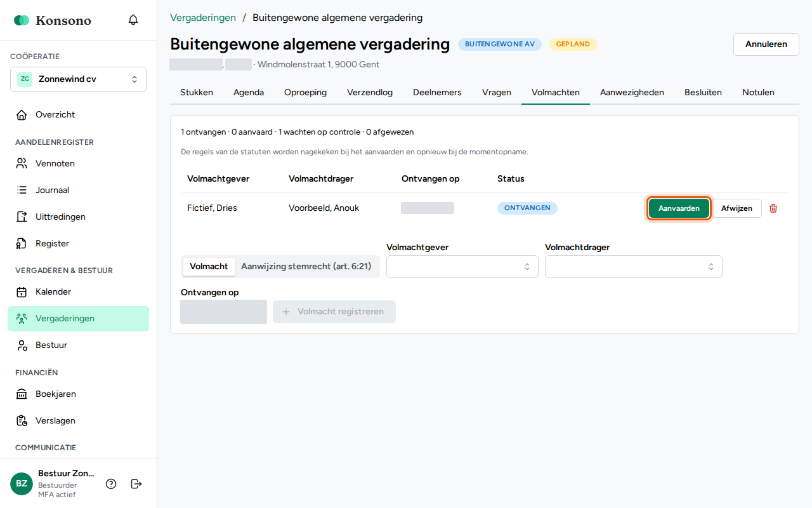
Task: Click the Journaal list icon
Action: [22, 190]
